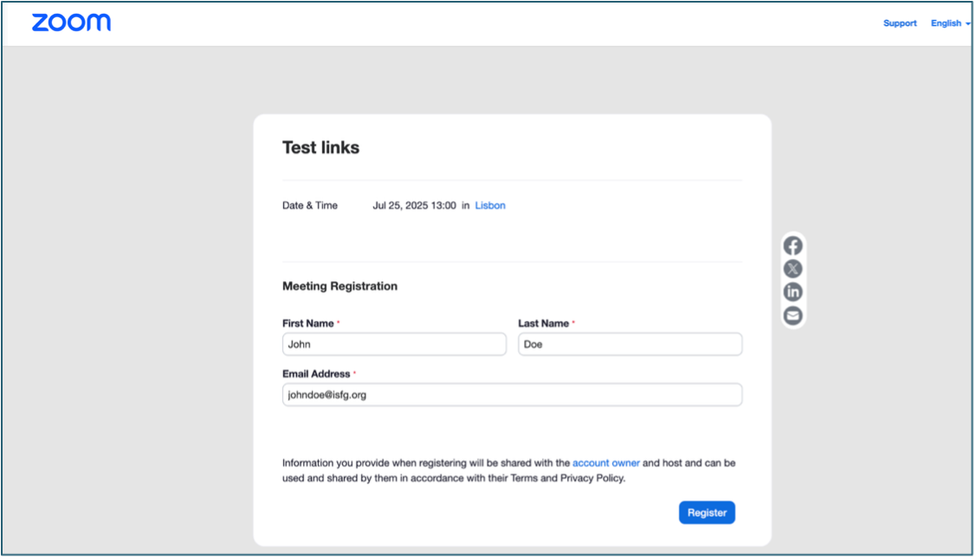The height and width of the screenshot is (560, 976).
Task: Click the Lisbon timezone link
Action: coord(490,205)
